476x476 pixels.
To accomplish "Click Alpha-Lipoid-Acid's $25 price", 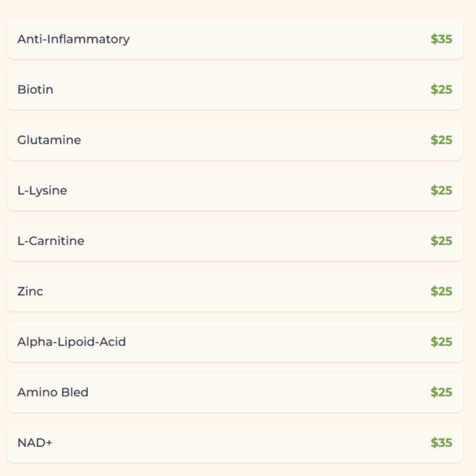I will (x=441, y=342).
